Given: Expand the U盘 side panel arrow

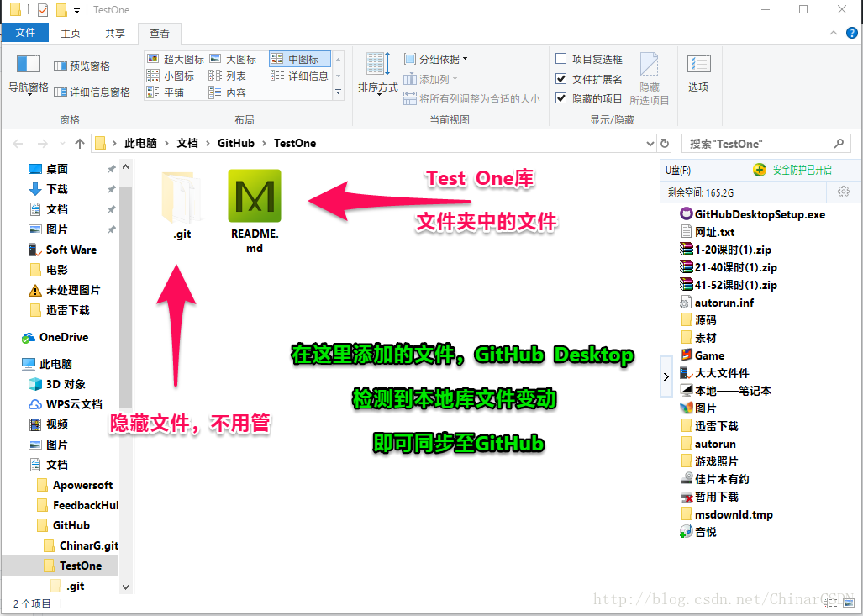Looking at the screenshot, I should [666, 376].
